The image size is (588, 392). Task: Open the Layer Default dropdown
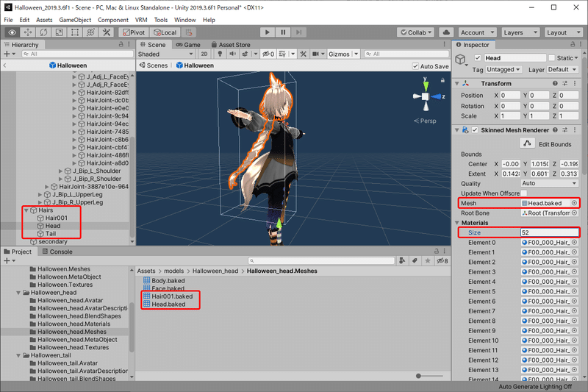(x=562, y=69)
